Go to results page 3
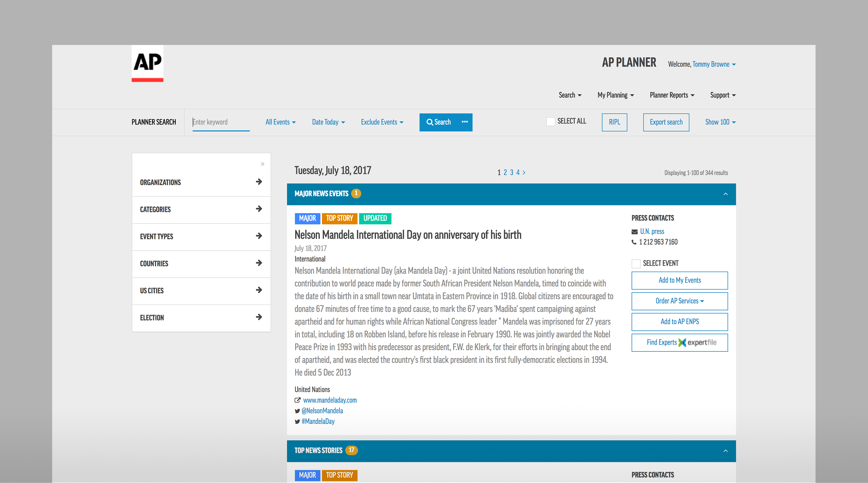The image size is (868, 483). 511,172
